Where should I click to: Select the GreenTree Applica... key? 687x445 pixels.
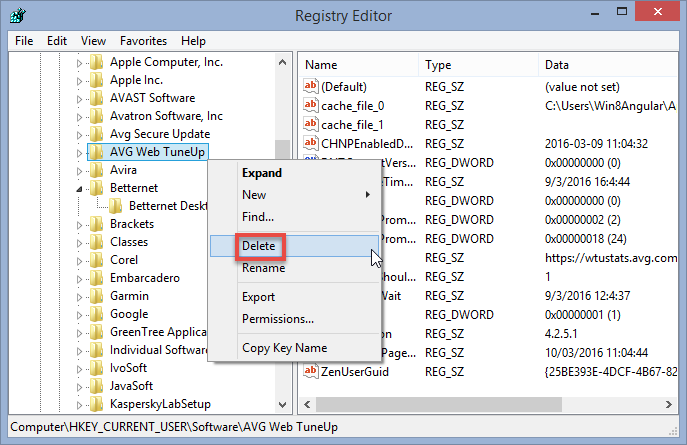tap(158, 332)
